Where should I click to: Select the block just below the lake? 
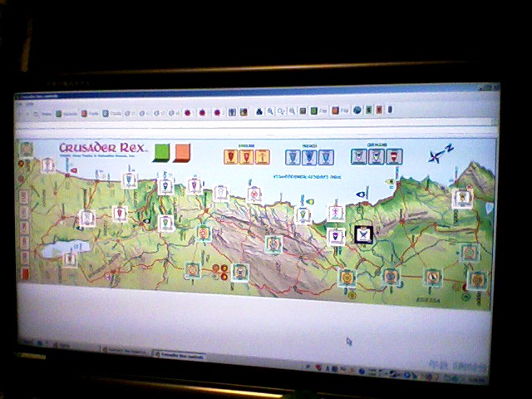click(70, 259)
